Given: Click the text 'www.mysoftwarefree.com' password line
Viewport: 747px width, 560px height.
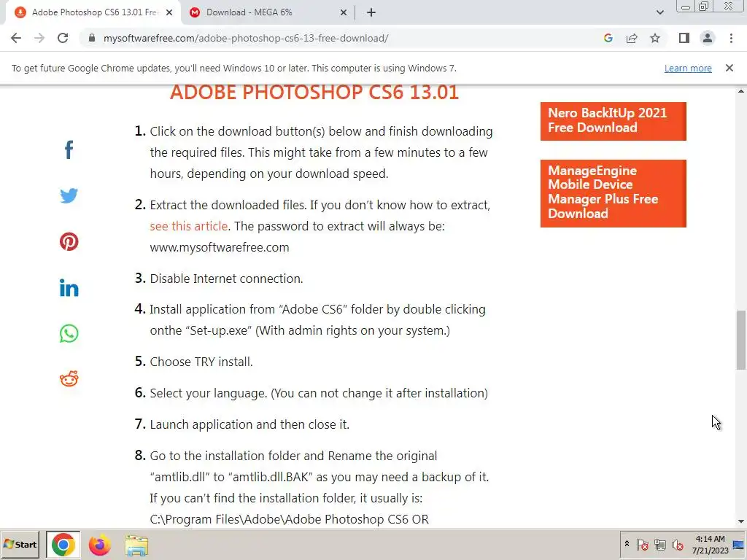Looking at the screenshot, I should pyautogui.click(x=219, y=247).
